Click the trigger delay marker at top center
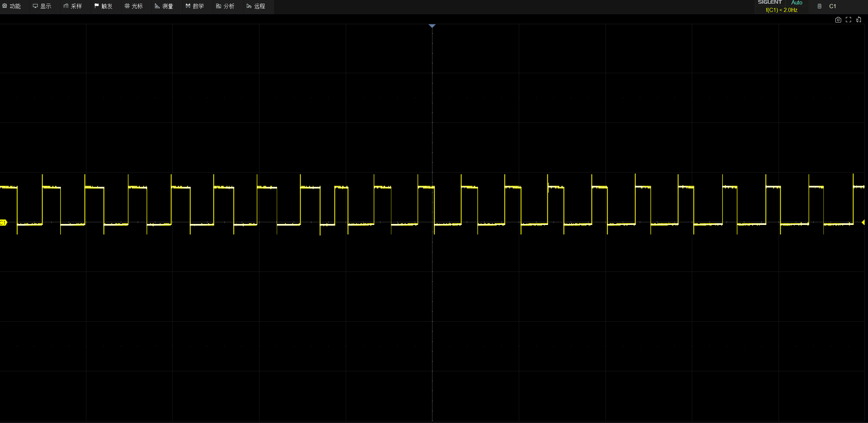868x423 pixels. point(432,26)
